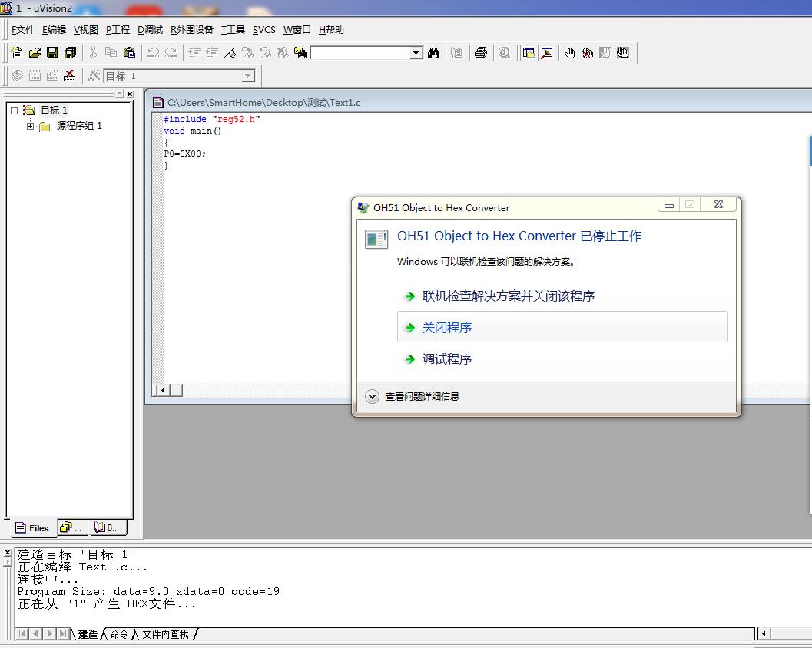
Task: Open the E编辑 menu
Action: tap(55, 30)
